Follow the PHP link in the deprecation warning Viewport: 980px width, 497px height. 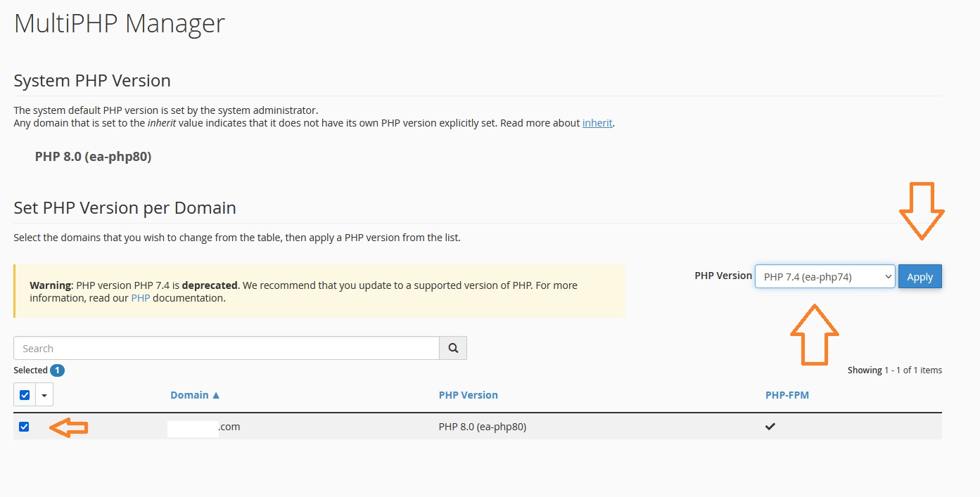(x=141, y=298)
